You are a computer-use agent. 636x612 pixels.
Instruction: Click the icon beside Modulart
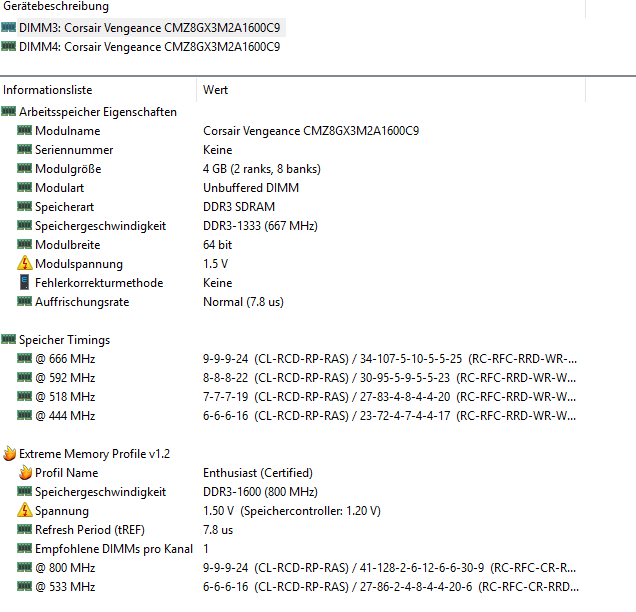[x=24, y=187]
